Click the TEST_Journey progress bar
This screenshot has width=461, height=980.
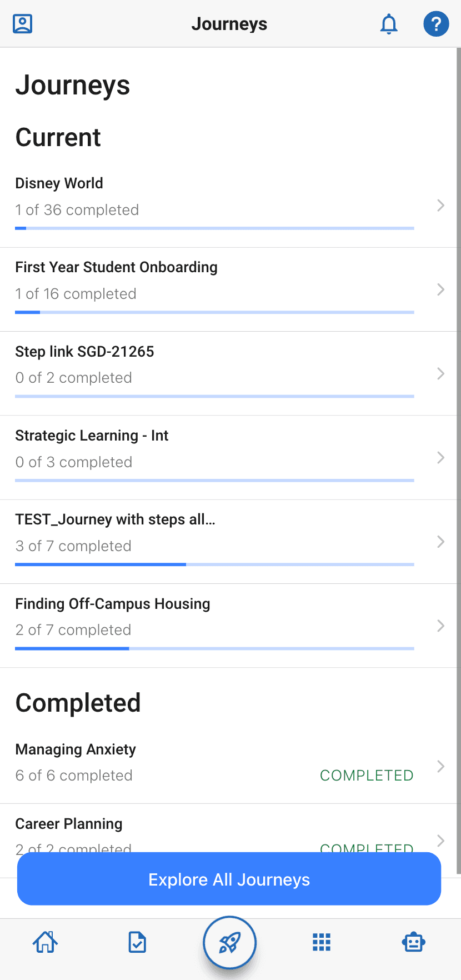pos(214,564)
